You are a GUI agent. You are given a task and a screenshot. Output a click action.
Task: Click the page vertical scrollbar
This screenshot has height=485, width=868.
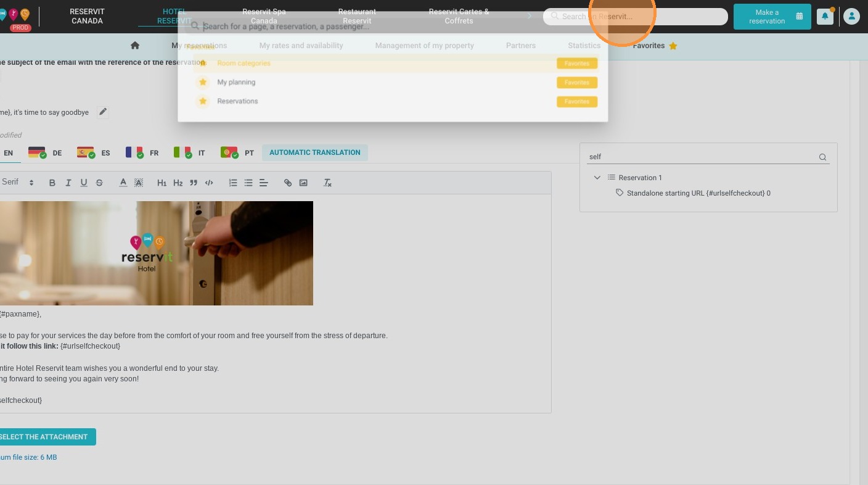[x=863, y=272]
